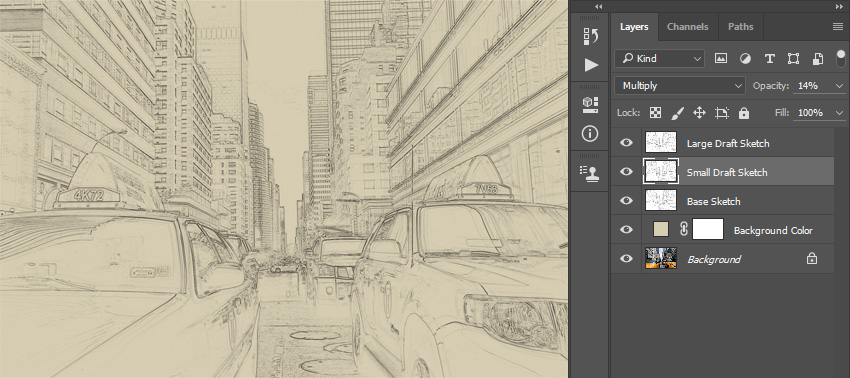
Task: Select the Large Draft Sketch thumbnail
Action: [661, 143]
